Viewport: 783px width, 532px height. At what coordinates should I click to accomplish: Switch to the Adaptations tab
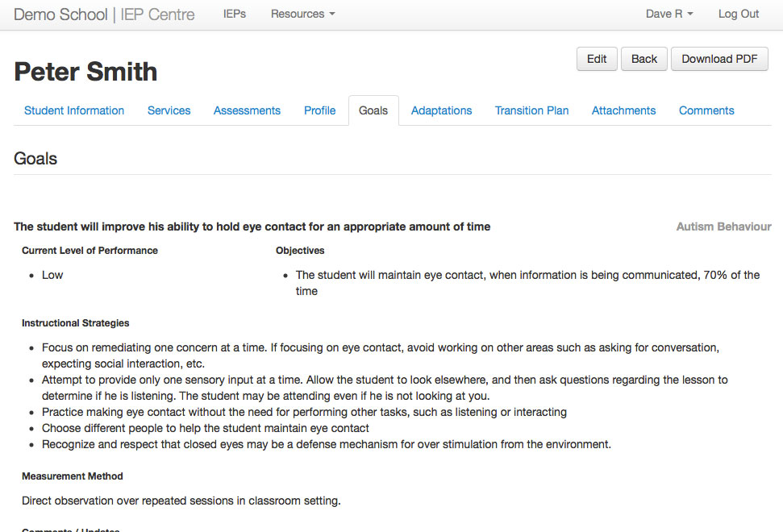point(441,110)
